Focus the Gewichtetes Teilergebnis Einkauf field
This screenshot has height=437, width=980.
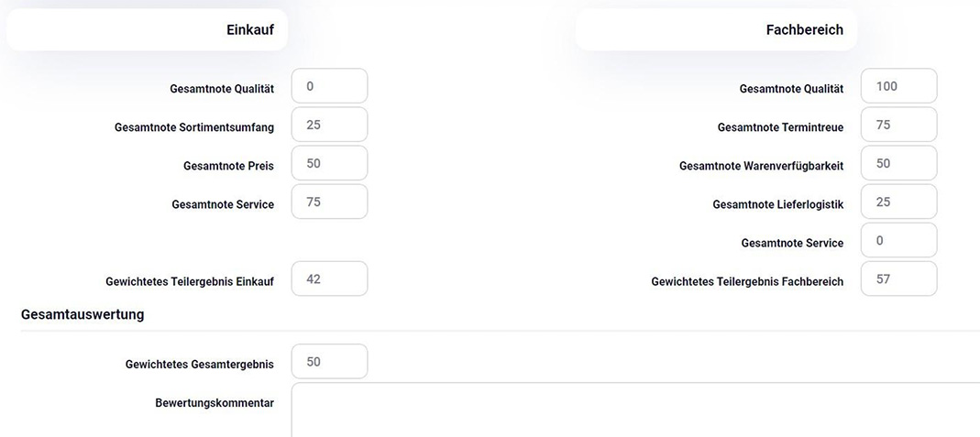click(329, 279)
